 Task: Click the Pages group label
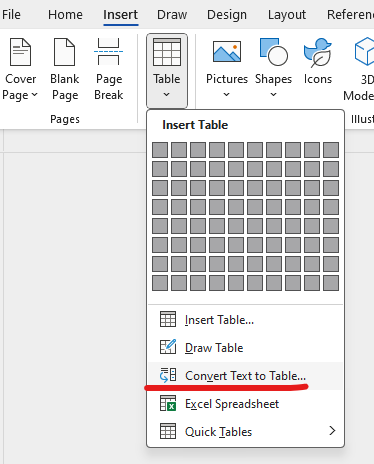[x=65, y=119]
